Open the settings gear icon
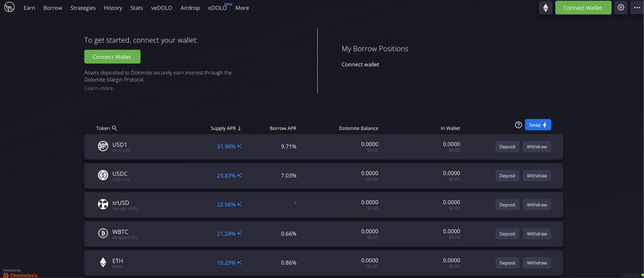The width and height of the screenshot is (644, 278). pyautogui.click(x=621, y=8)
